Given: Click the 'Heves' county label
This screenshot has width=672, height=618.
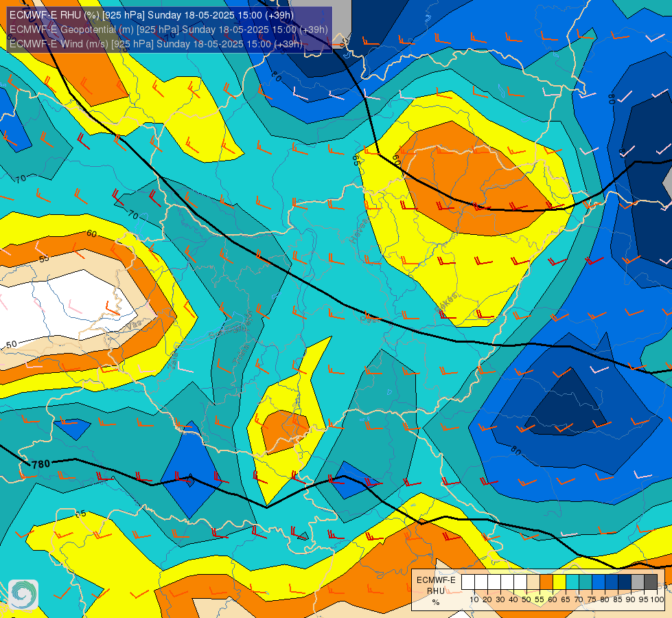Looking at the screenshot, I should point(358,231).
